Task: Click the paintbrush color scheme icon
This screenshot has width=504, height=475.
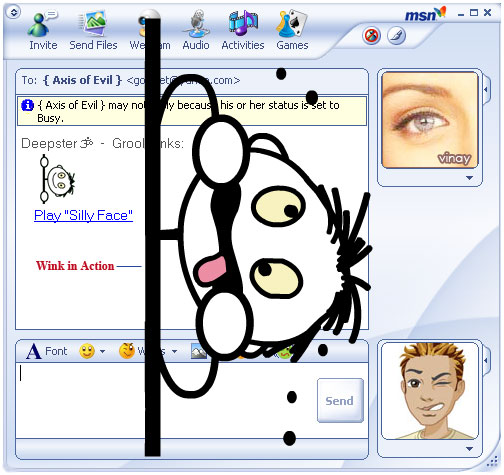Action: [x=396, y=36]
